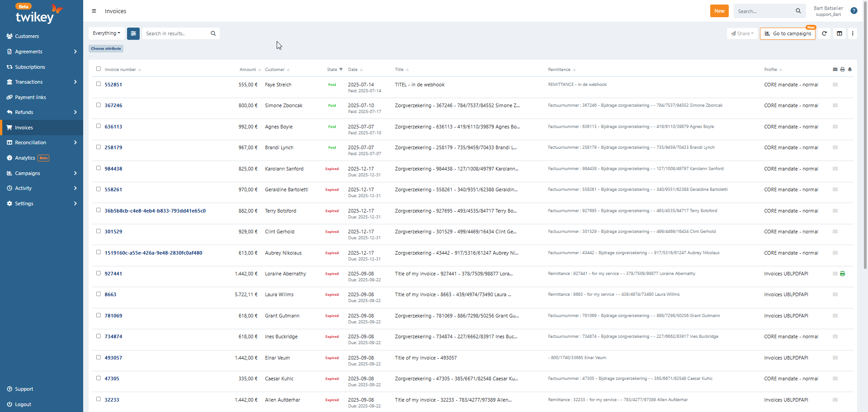Toggle the select-all invoices header checkbox
868x412 pixels.
coord(99,69)
